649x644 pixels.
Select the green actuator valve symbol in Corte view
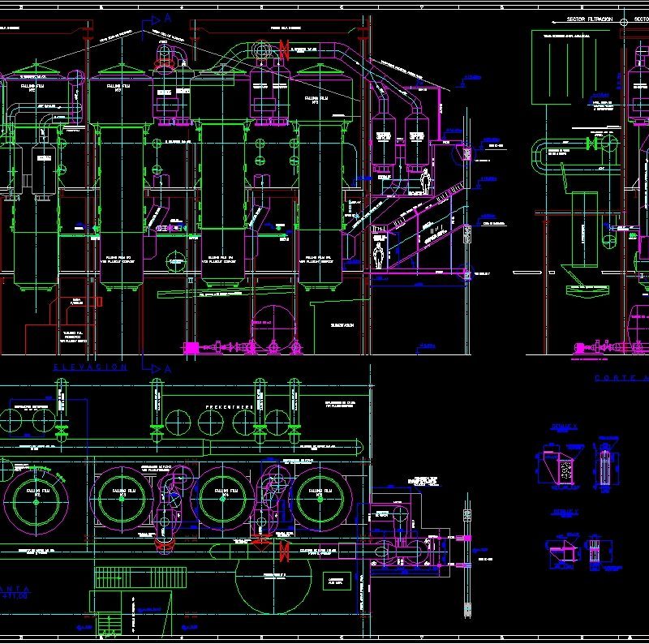[593, 142]
